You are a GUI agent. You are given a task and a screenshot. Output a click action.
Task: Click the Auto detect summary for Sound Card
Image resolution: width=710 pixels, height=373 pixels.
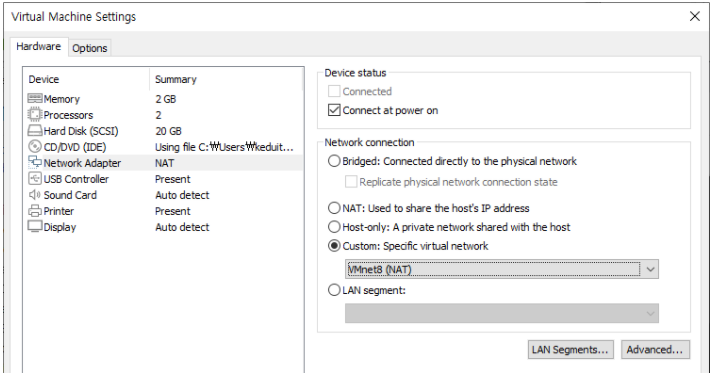pos(182,195)
